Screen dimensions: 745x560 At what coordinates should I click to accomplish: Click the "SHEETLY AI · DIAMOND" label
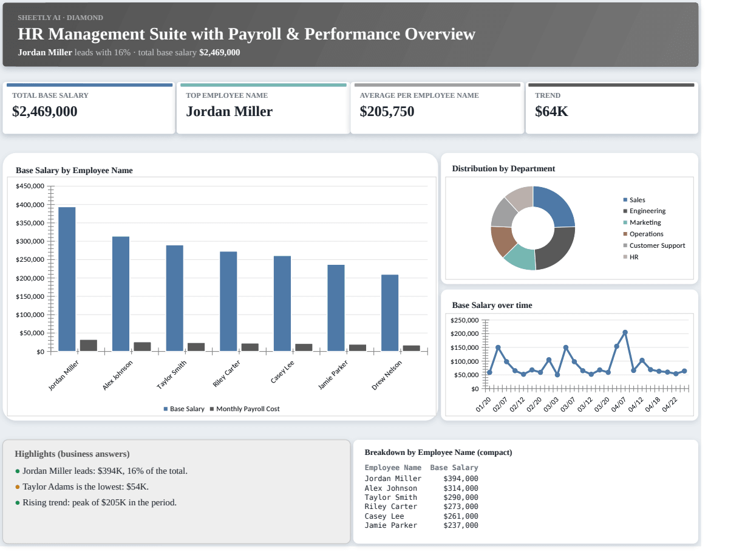(x=60, y=18)
